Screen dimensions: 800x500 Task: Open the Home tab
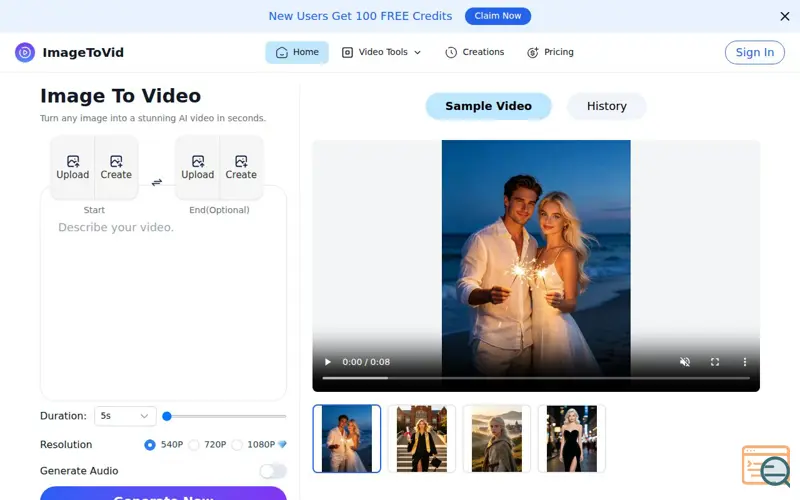pyautogui.click(x=297, y=52)
